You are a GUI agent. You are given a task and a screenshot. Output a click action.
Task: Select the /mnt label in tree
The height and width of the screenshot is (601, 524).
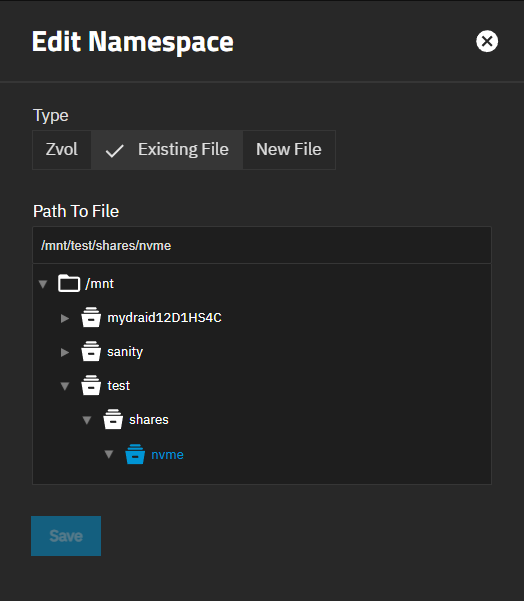[x=100, y=284]
